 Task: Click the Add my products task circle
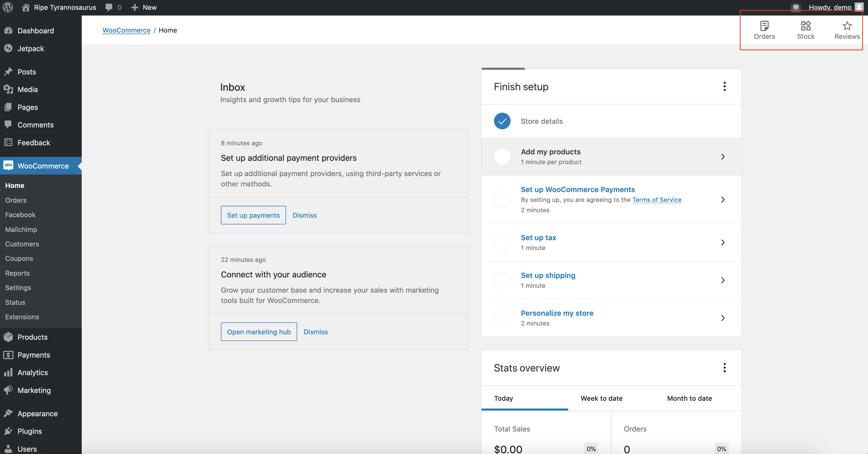pos(502,157)
